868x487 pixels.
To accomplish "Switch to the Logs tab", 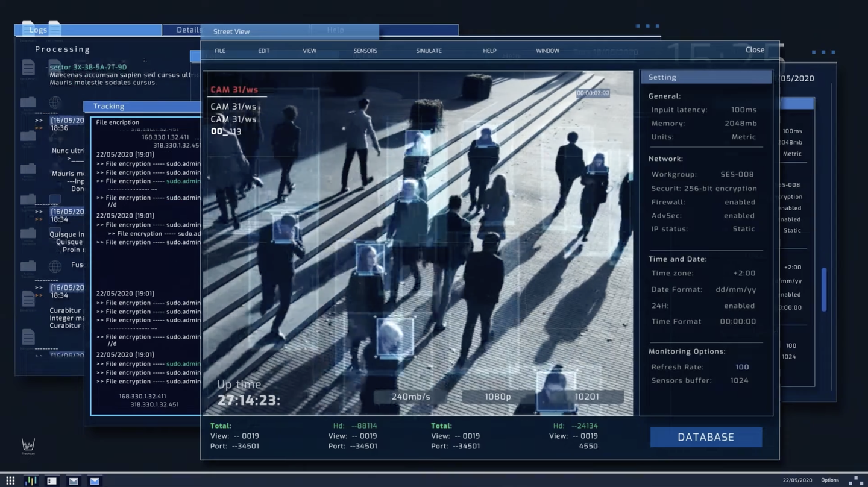I will click(88, 30).
